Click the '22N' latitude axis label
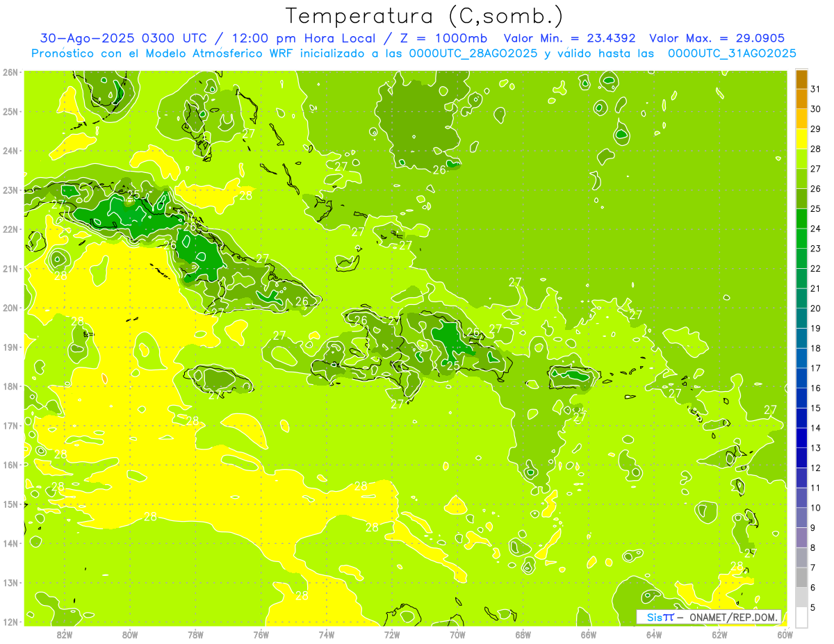This screenshot has width=834, height=644. click(10, 229)
